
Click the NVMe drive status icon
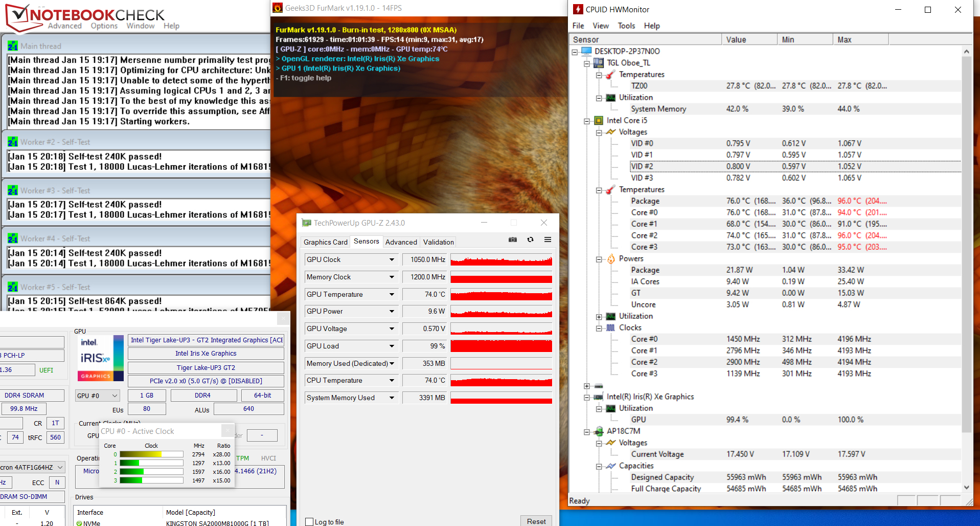pos(79,523)
